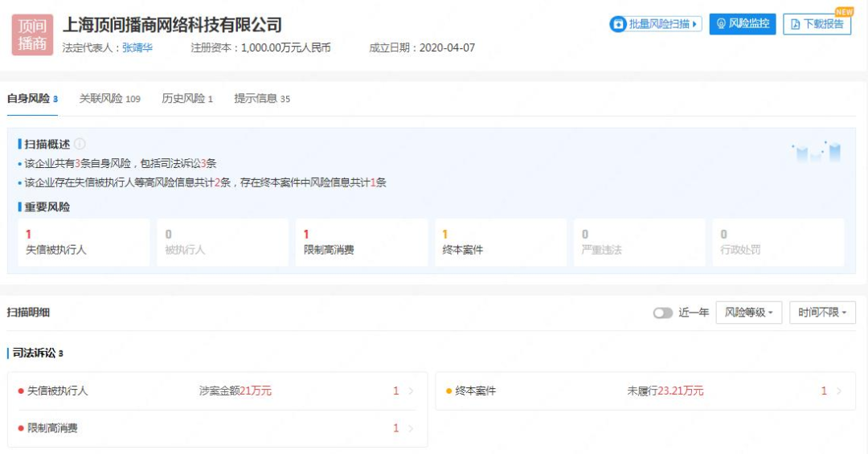Open the 时间不限 dropdown

tap(822, 313)
